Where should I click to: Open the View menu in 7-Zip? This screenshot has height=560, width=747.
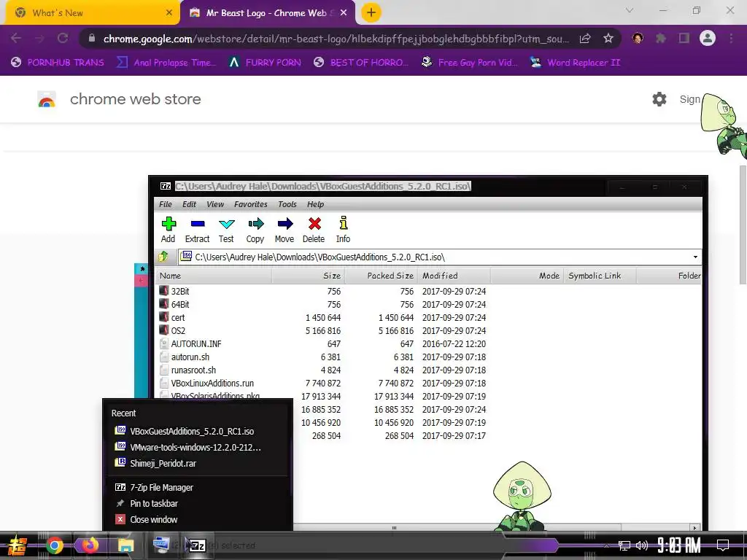(x=215, y=204)
